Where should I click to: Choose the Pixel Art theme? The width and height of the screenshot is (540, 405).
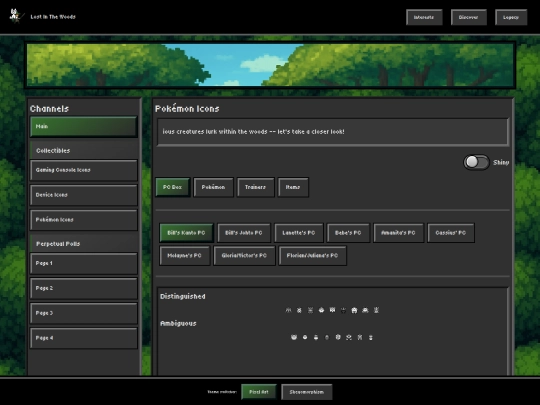259,392
